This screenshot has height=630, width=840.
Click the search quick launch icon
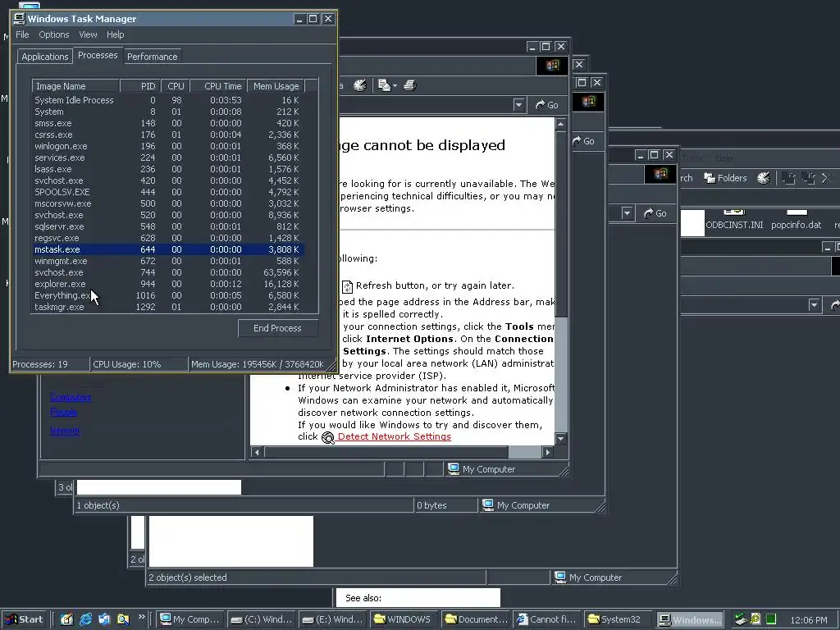click(x=123, y=619)
